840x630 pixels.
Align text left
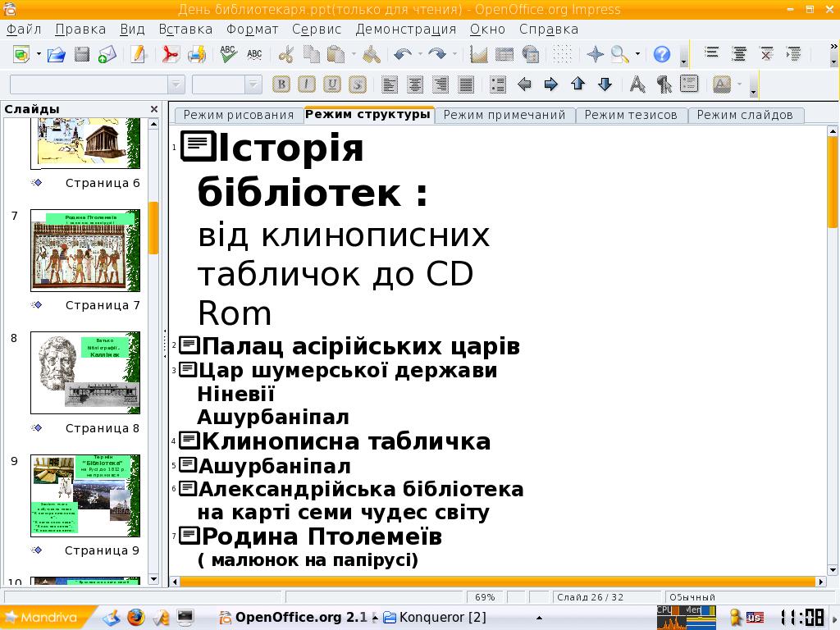click(x=390, y=84)
